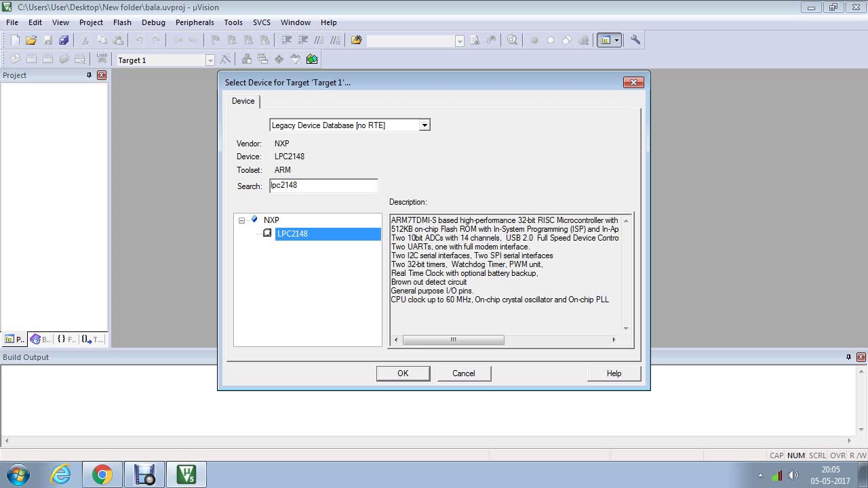Click the Open file folder icon
Viewport: 868px width, 488px height.
(31, 40)
